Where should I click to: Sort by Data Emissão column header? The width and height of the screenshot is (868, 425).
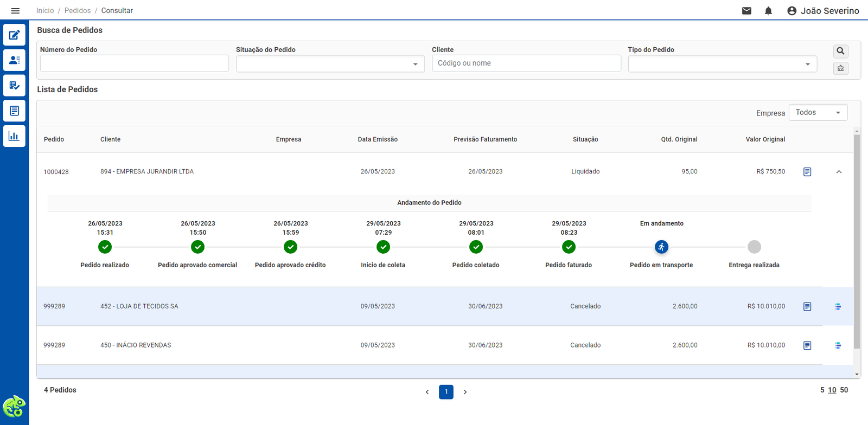click(x=378, y=139)
